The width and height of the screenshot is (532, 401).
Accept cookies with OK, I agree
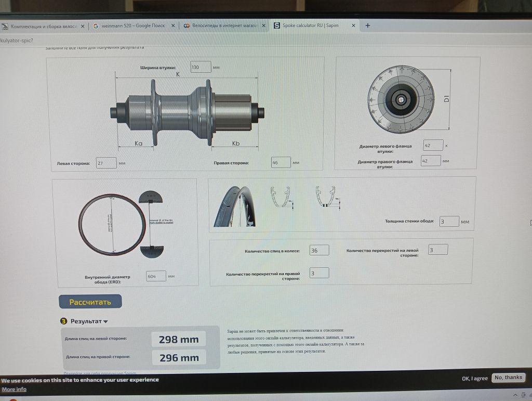click(474, 378)
